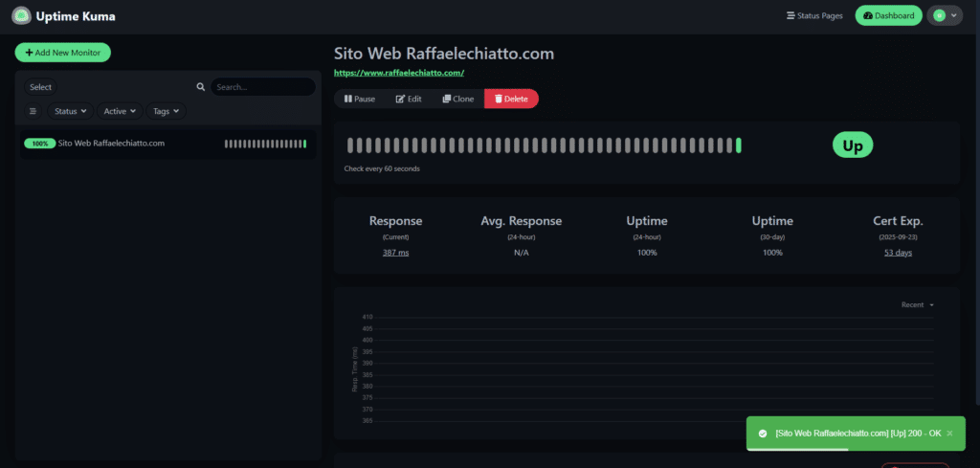Click Add New Monitor button

pyautogui.click(x=62, y=53)
